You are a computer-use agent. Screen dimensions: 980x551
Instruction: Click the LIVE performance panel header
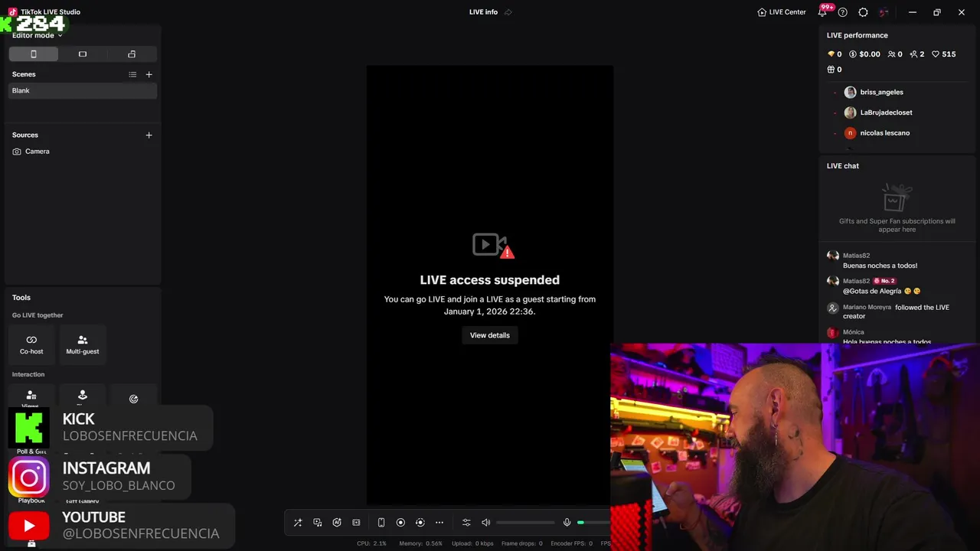(857, 35)
